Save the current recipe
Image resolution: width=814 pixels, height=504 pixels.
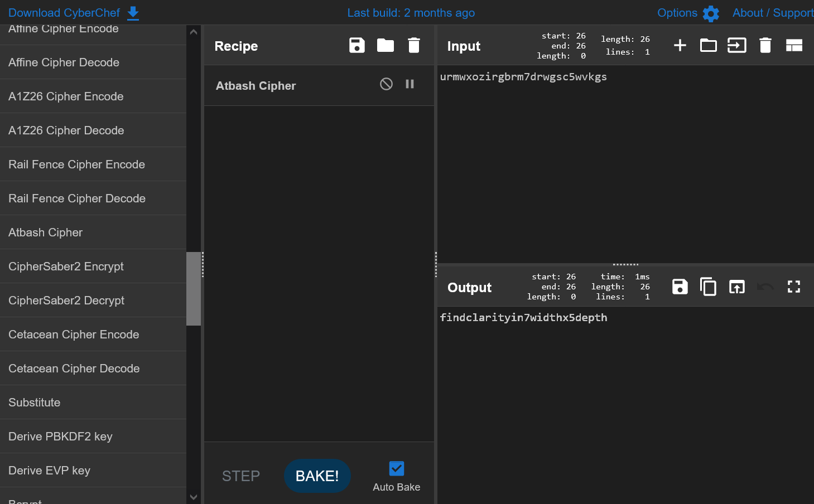click(357, 45)
